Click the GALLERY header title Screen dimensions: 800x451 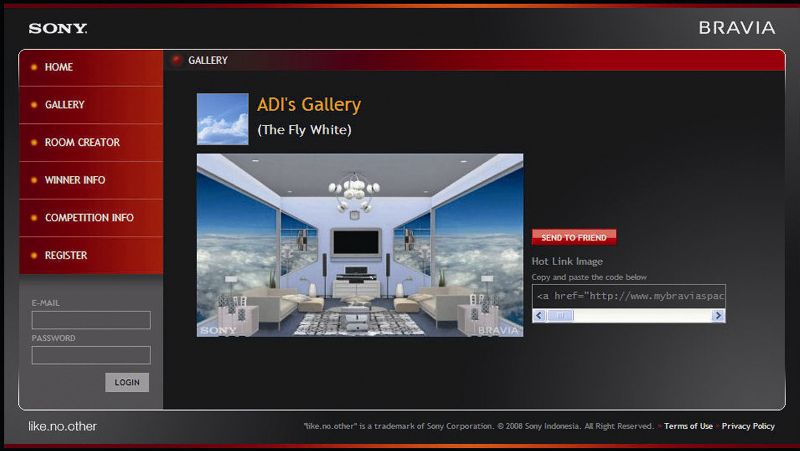point(208,60)
